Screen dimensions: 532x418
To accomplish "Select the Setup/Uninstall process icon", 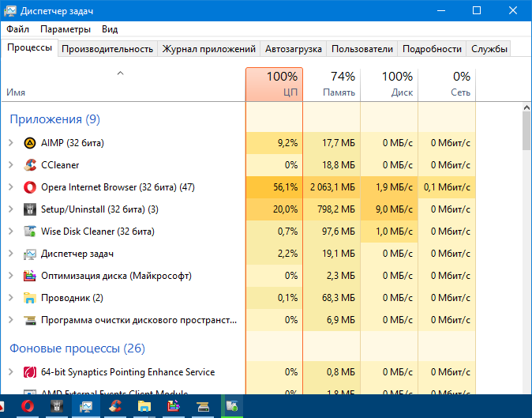I will click(30, 209).
